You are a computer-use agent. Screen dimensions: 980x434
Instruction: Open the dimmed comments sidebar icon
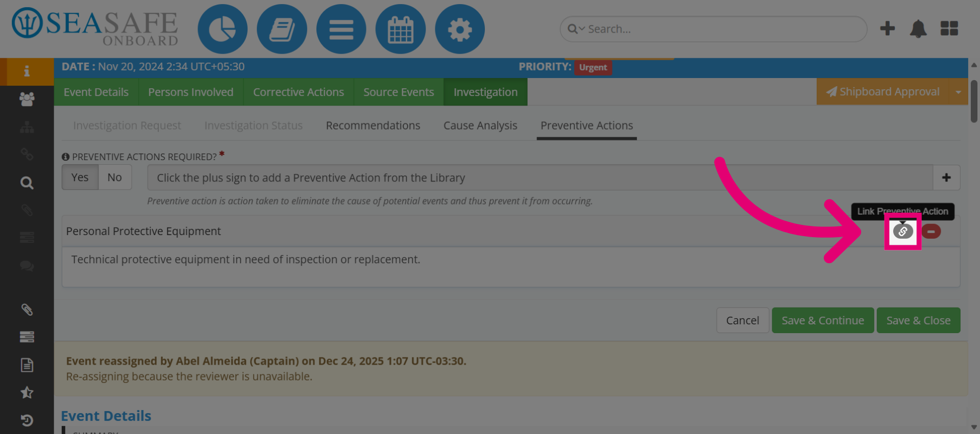pyautogui.click(x=27, y=266)
